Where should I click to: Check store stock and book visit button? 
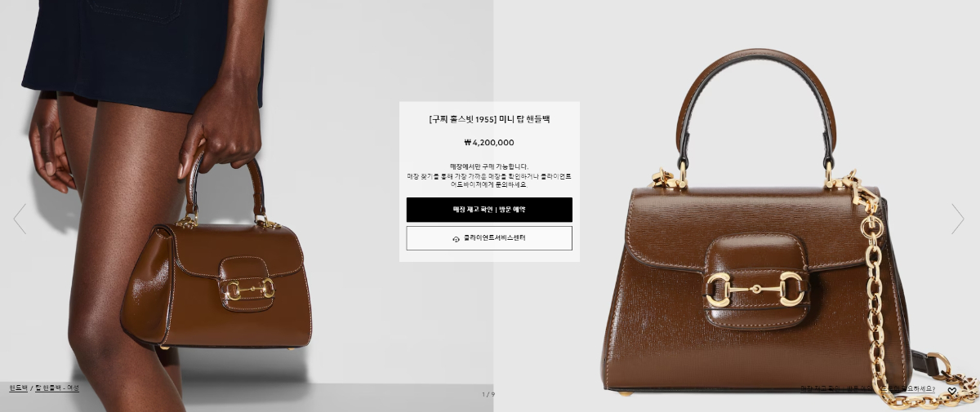coord(489,210)
